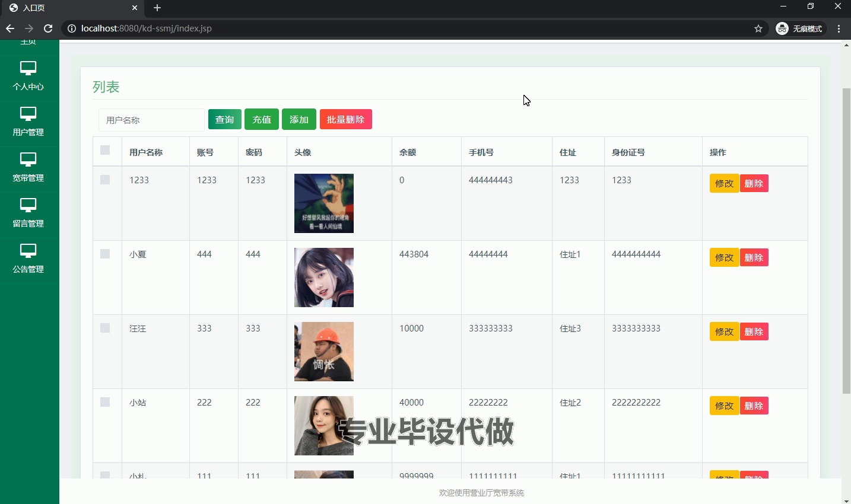The image size is (851, 504).
Task: Check the checkbox for user 小站
Action: 105,402
